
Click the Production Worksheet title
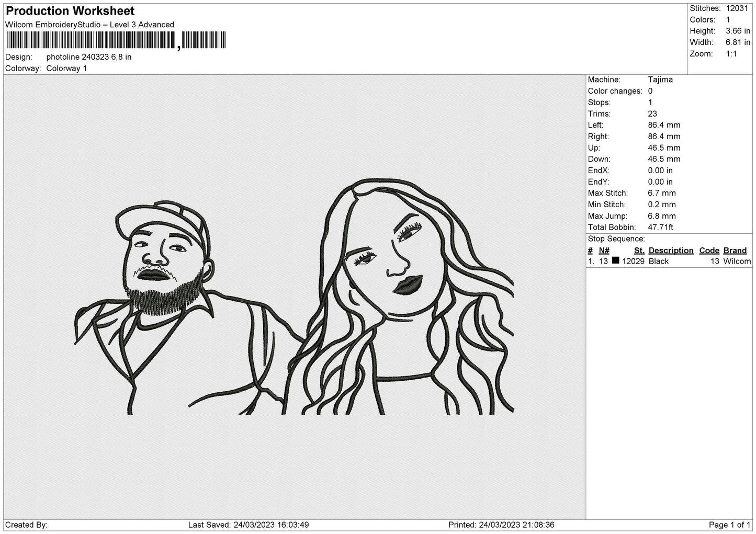(70, 11)
